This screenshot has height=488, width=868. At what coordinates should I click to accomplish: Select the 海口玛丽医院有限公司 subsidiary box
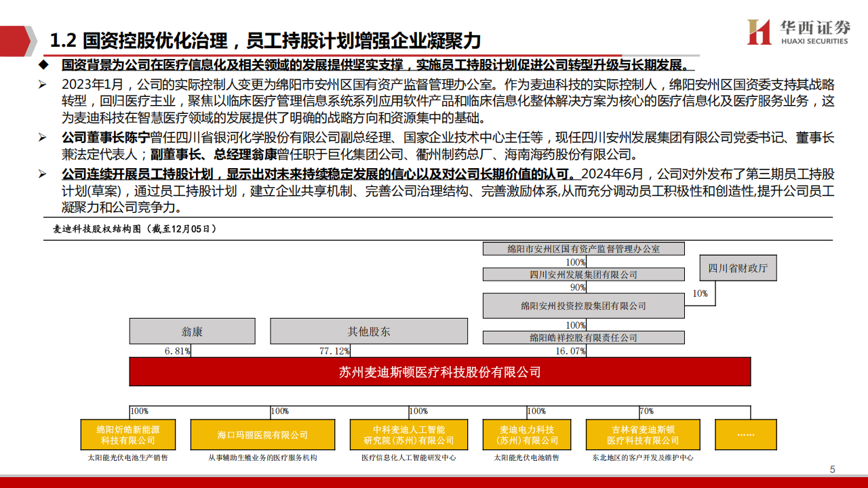pos(262,434)
